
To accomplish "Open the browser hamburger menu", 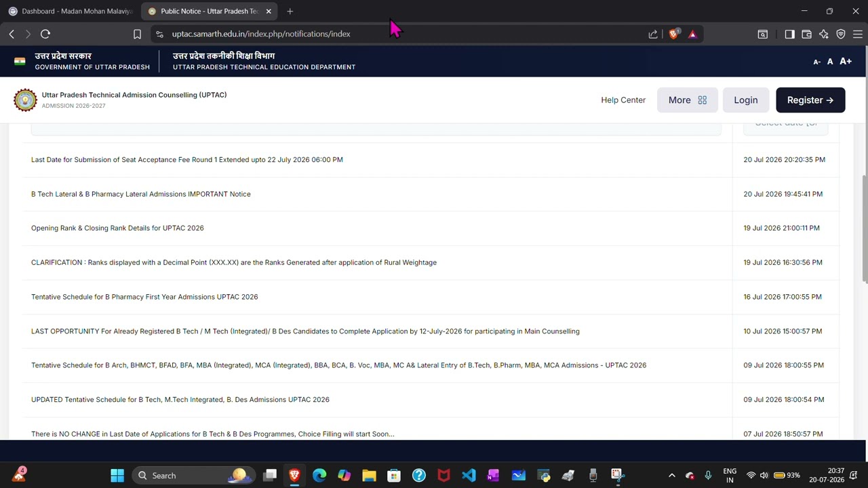I will [x=858, y=34].
